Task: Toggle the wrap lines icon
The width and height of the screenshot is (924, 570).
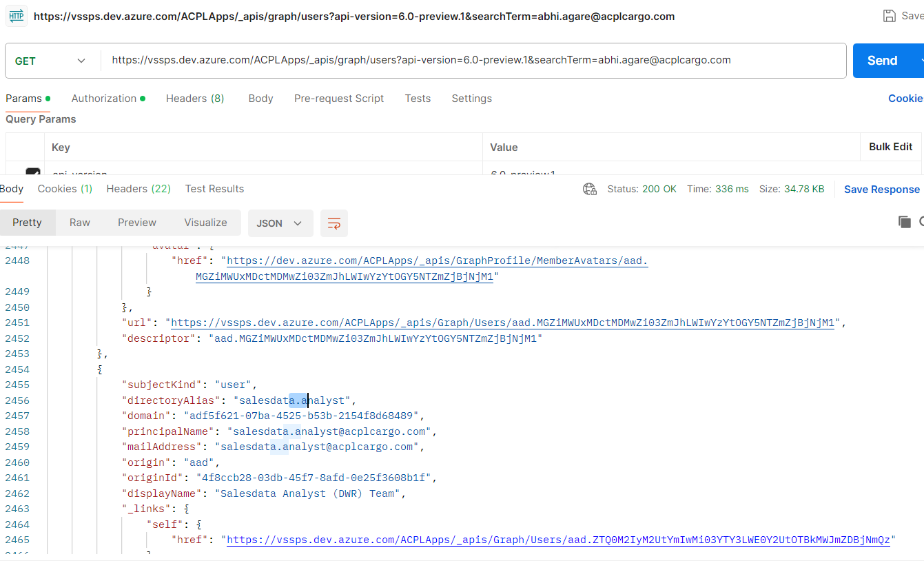Action: (334, 223)
